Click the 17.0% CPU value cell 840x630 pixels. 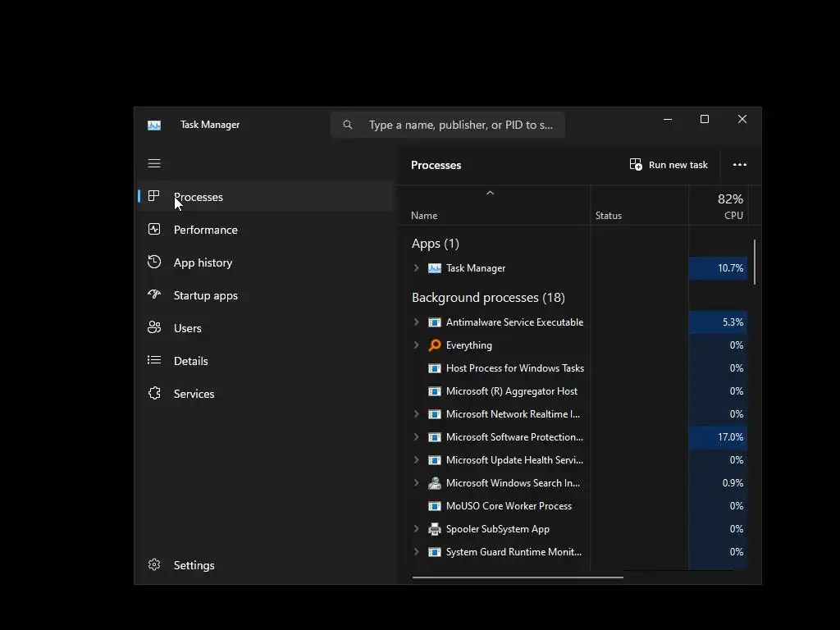tap(719, 437)
